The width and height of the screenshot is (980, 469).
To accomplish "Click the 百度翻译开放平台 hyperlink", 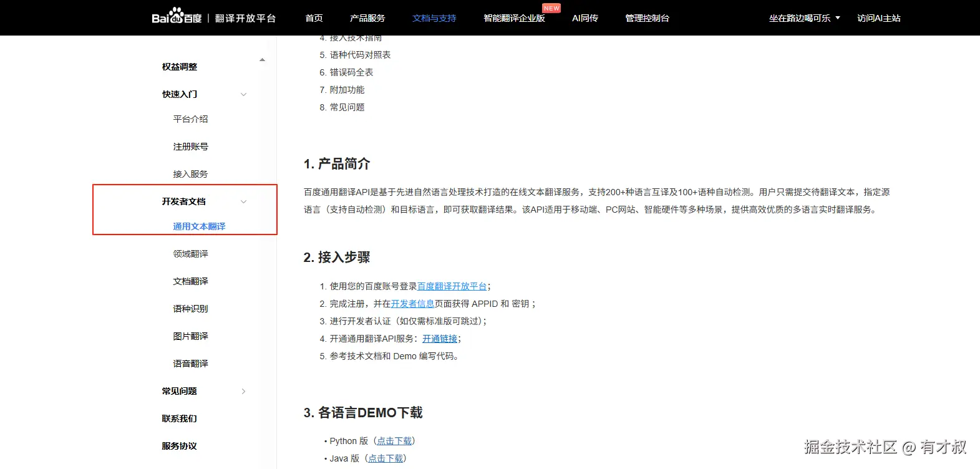I will (452, 286).
